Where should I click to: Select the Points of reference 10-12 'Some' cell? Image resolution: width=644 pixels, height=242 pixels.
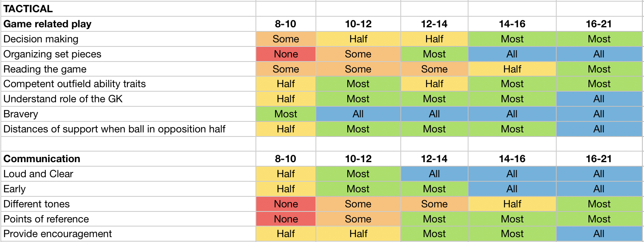click(x=358, y=219)
